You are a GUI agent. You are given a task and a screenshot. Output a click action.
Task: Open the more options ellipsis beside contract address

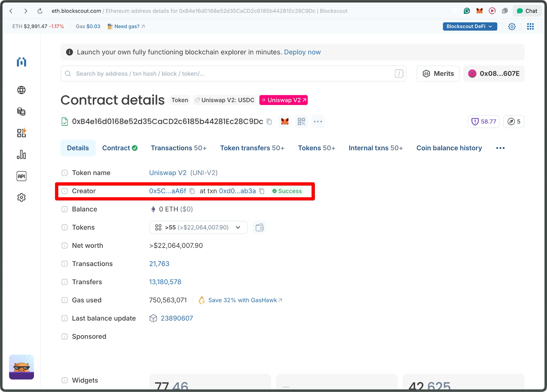point(318,121)
